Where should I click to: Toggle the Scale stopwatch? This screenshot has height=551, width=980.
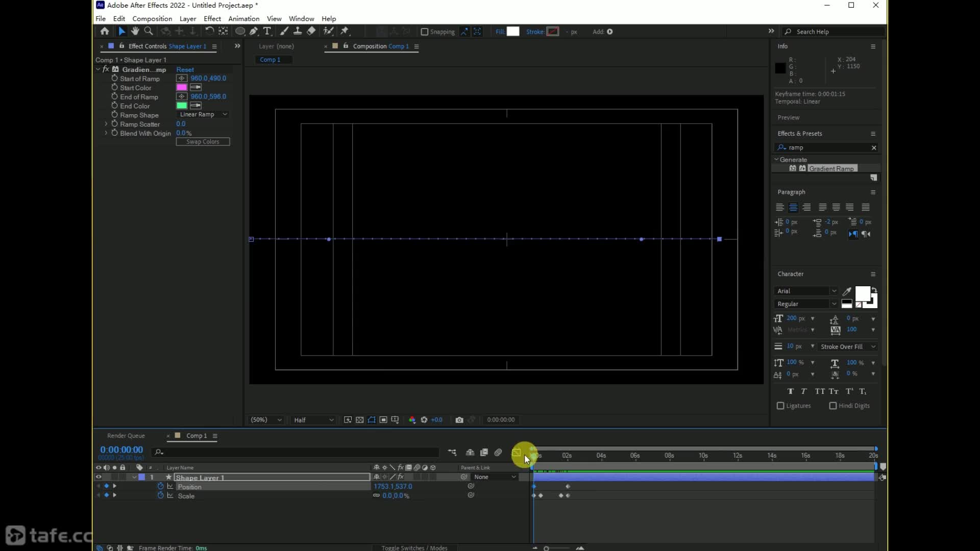coord(160,496)
